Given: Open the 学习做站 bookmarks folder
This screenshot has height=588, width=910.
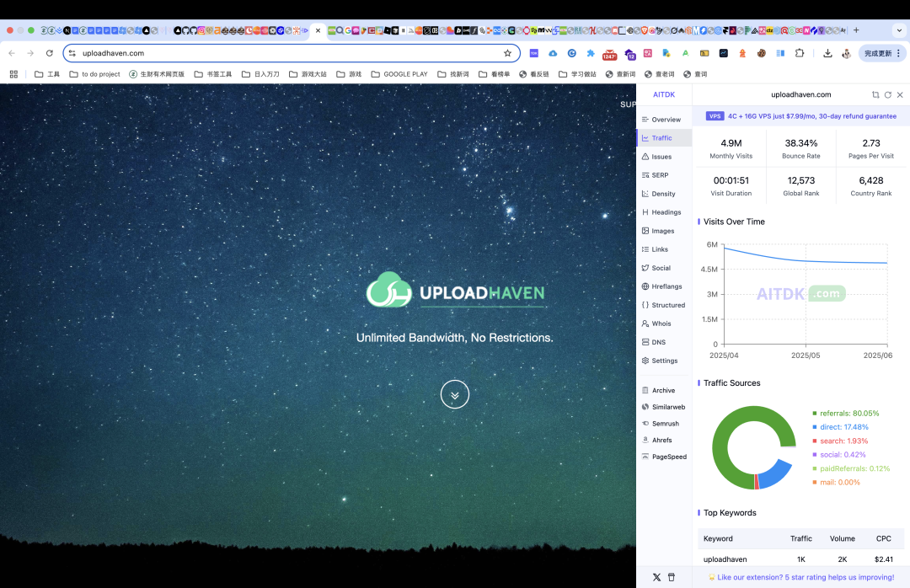Looking at the screenshot, I should click(577, 74).
